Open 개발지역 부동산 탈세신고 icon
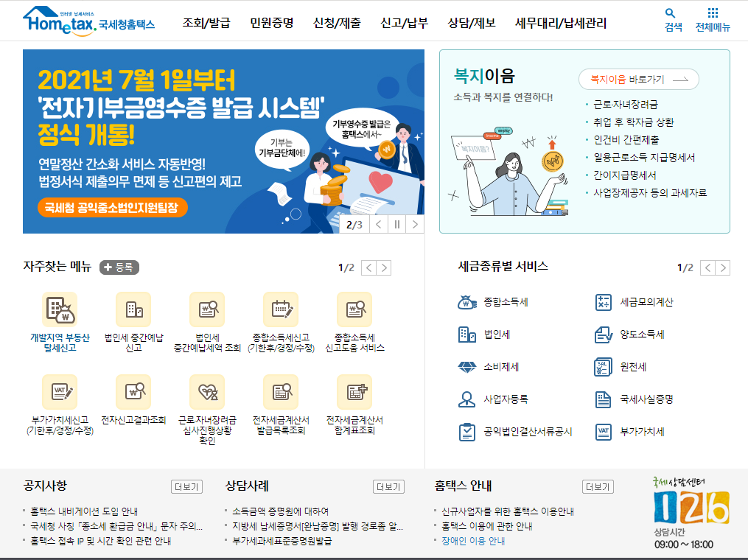This screenshot has height=560, width=748. pyautogui.click(x=60, y=309)
